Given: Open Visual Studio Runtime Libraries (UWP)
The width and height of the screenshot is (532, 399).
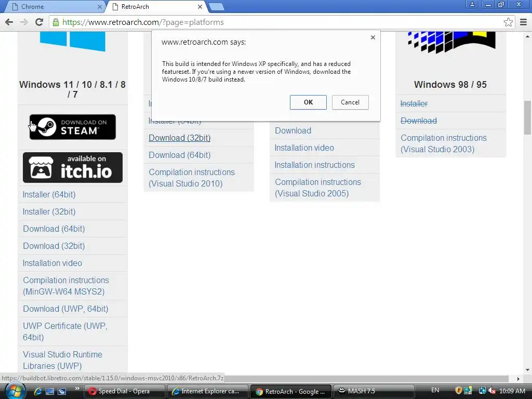Looking at the screenshot, I should pyautogui.click(x=62, y=360).
